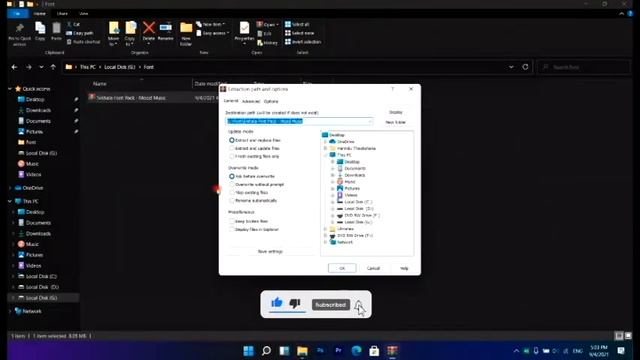Image resolution: width=640 pixels, height=360 pixels.
Task: Click the Rename icon in Organize group
Action: coord(165,28)
